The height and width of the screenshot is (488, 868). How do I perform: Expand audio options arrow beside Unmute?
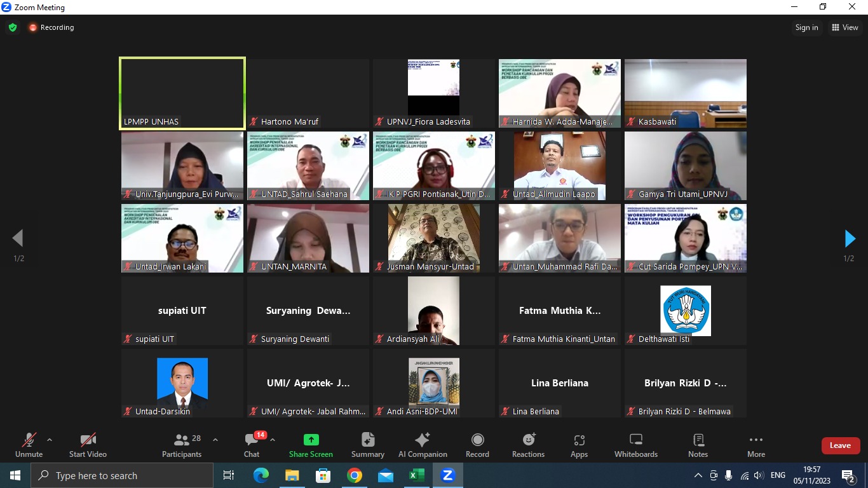click(x=50, y=440)
